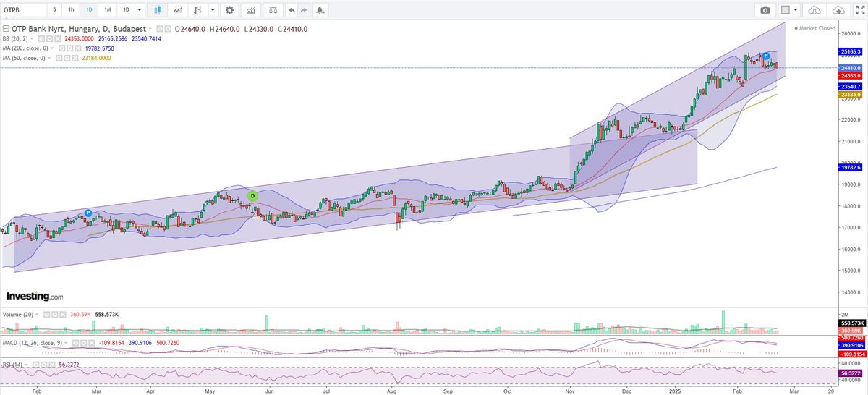
Task: Expand the MA (200, close, 0) menu
Action: coord(51,48)
